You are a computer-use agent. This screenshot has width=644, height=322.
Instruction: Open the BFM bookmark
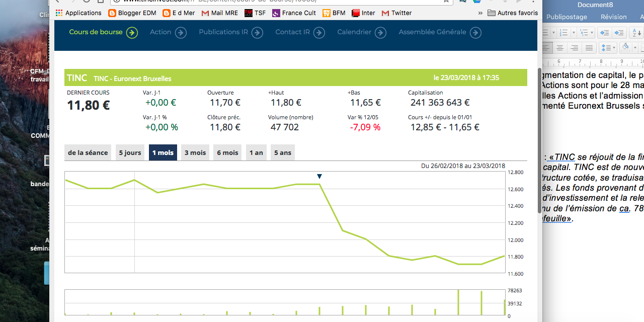(x=334, y=13)
